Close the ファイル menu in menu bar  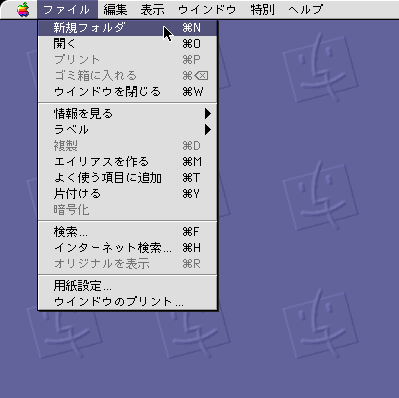coord(67,9)
